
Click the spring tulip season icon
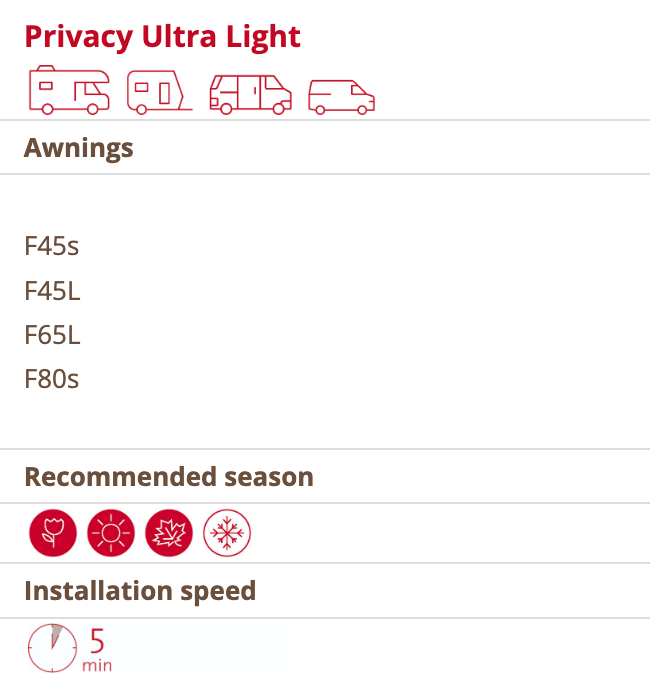(53, 533)
